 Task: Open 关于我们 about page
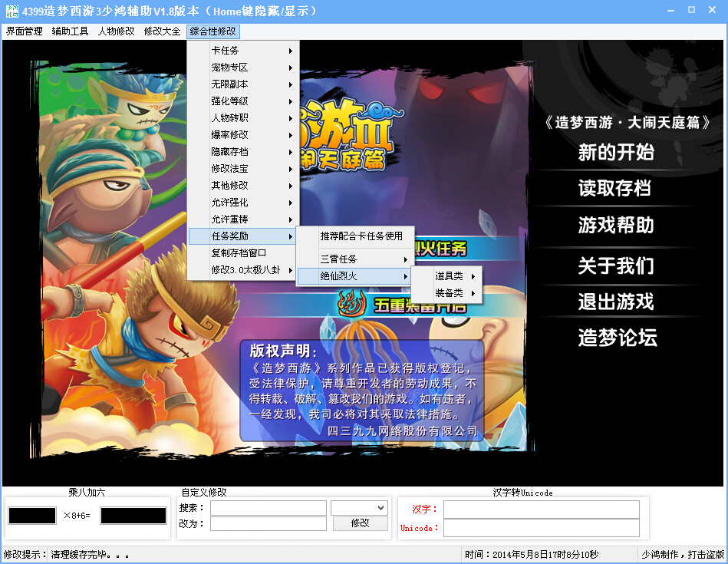616,266
